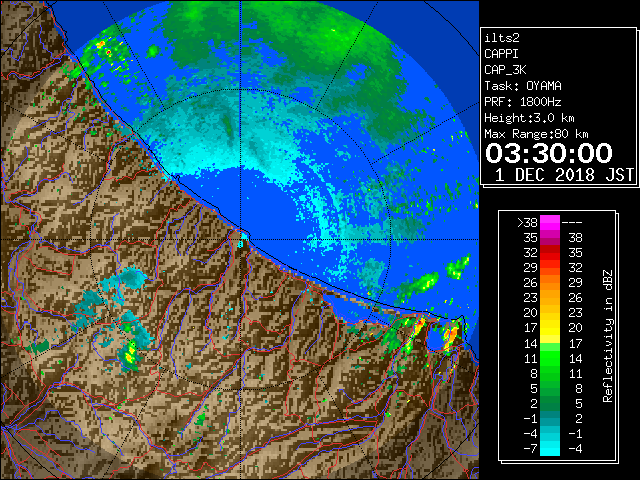Select the 'Task: OYAMA' line
Image resolution: width=640 pixels, height=480 pixels.
click(523, 86)
